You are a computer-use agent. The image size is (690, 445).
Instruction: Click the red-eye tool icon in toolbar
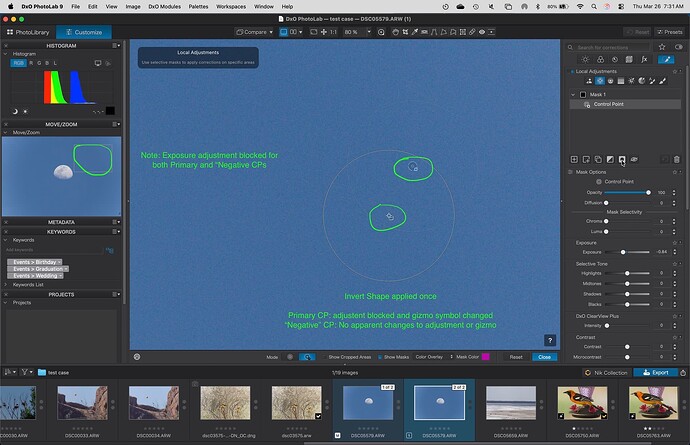(482, 32)
